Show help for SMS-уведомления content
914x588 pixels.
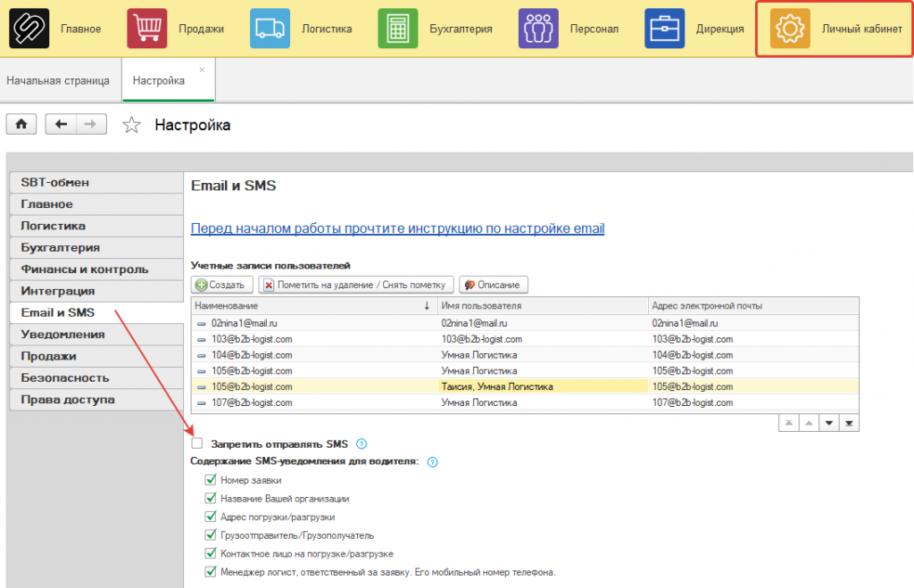[x=433, y=462]
